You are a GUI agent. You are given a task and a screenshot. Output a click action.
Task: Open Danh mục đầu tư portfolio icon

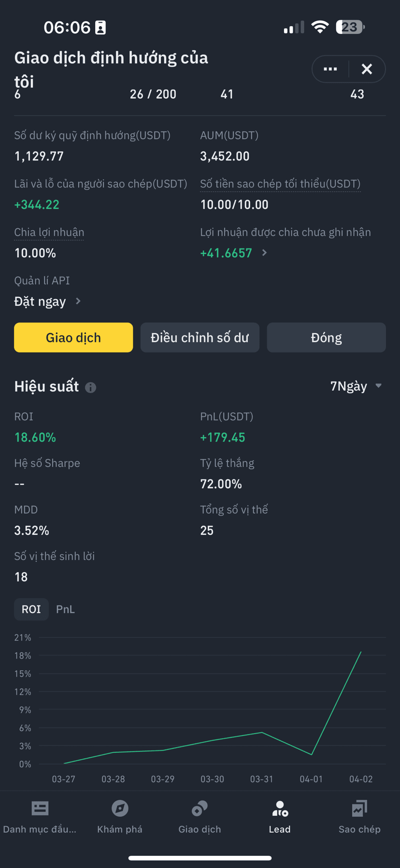pos(40,809)
